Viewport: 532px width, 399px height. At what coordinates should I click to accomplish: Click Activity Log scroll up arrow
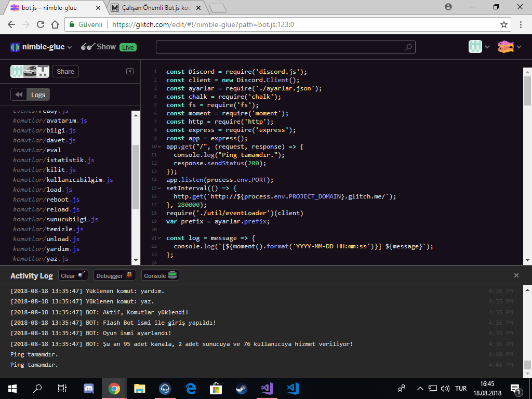coord(528,290)
